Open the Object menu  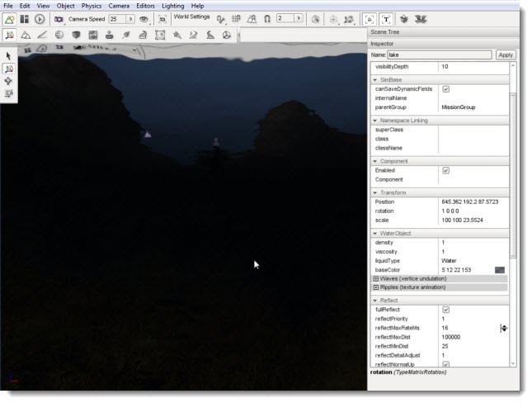coord(65,6)
